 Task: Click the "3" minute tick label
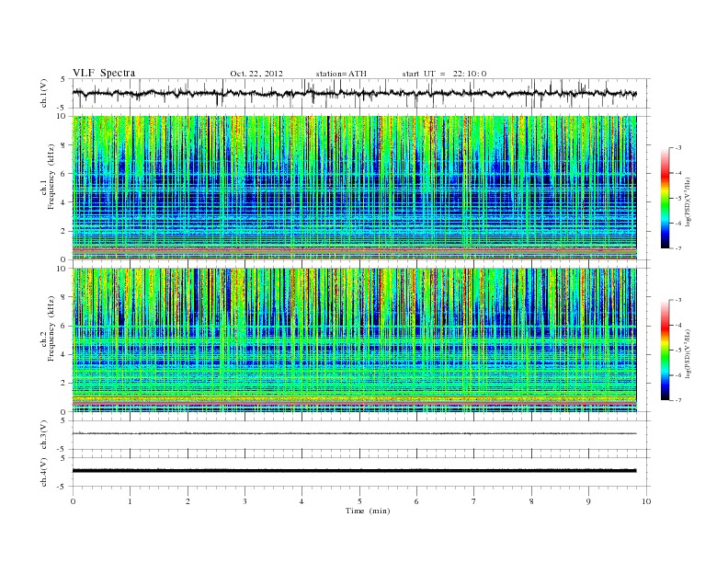[245, 501]
